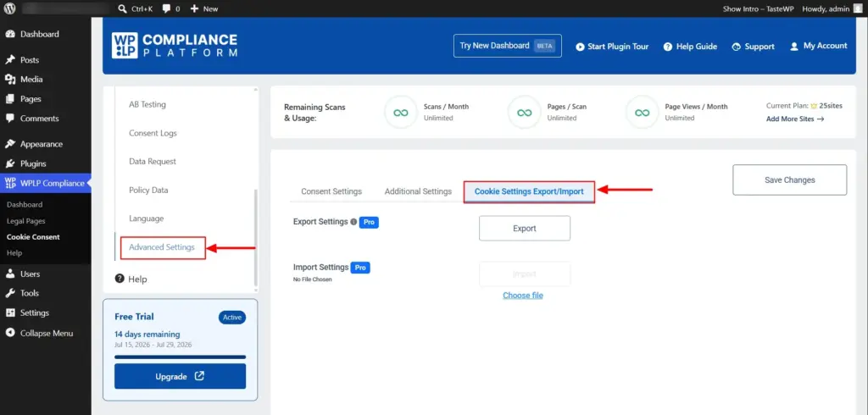868x415 pixels.
Task: Click the Posts pin icon
Action: (x=10, y=60)
